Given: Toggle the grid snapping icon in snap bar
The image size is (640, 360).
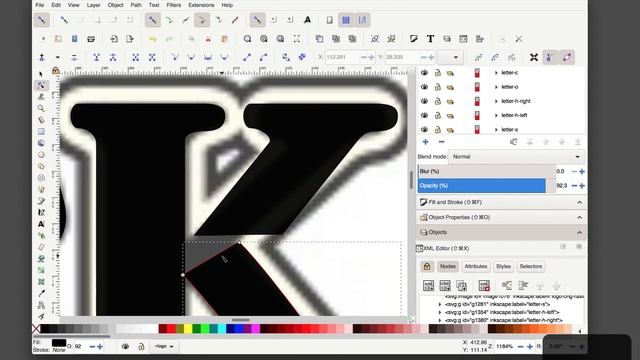Looking at the screenshot, I should (x=346, y=20).
